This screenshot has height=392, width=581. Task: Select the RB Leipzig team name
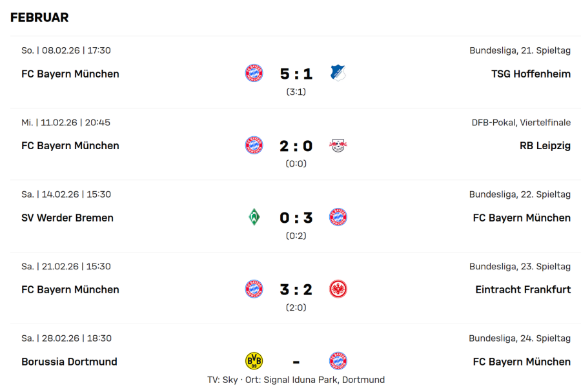[545, 146]
